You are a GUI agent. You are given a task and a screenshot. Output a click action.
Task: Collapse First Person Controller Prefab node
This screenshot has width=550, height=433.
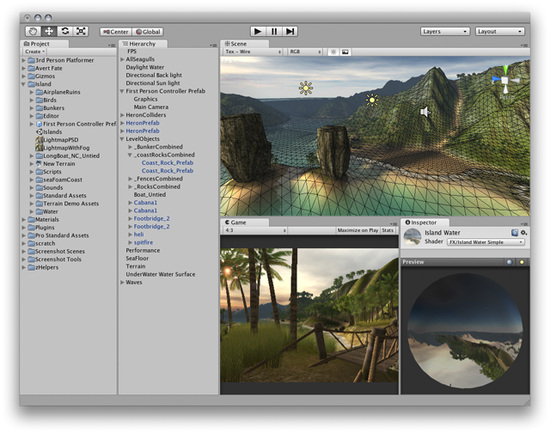point(122,91)
